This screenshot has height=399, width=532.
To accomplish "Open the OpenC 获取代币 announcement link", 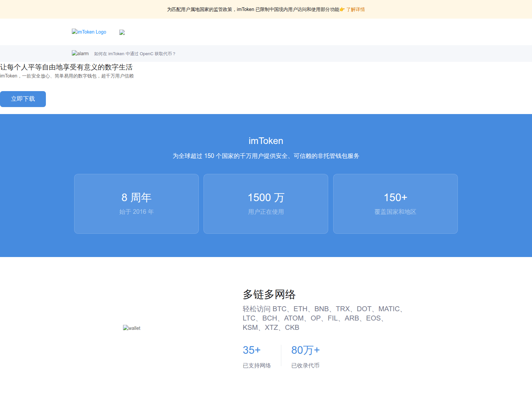I will pyautogui.click(x=135, y=54).
